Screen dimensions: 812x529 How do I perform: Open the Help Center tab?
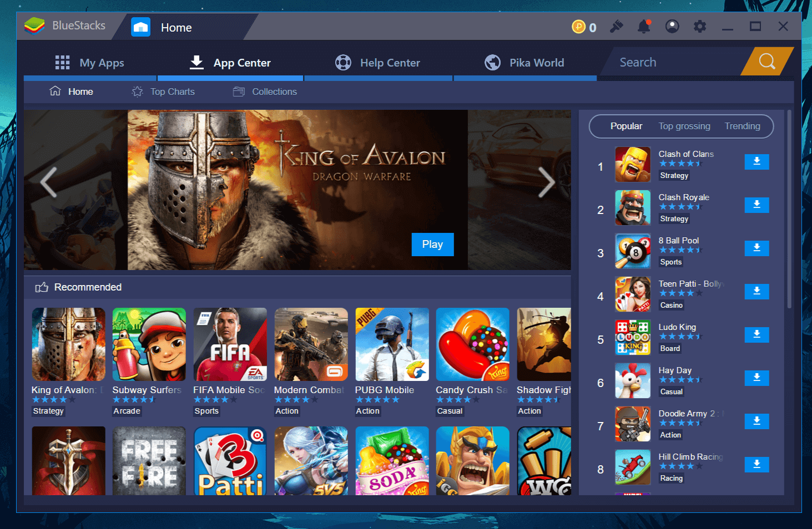[x=378, y=63]
